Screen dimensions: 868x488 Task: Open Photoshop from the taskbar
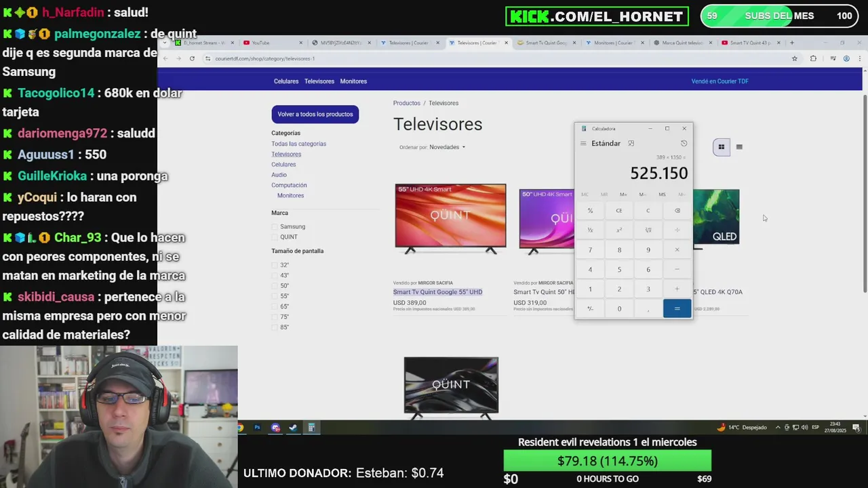[258, 428]
